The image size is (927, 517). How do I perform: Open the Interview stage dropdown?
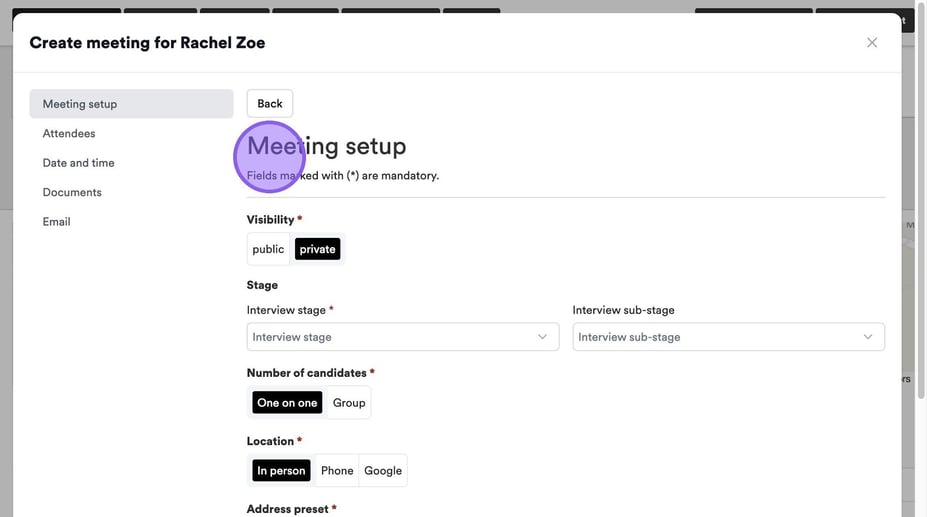pos(390,337)
